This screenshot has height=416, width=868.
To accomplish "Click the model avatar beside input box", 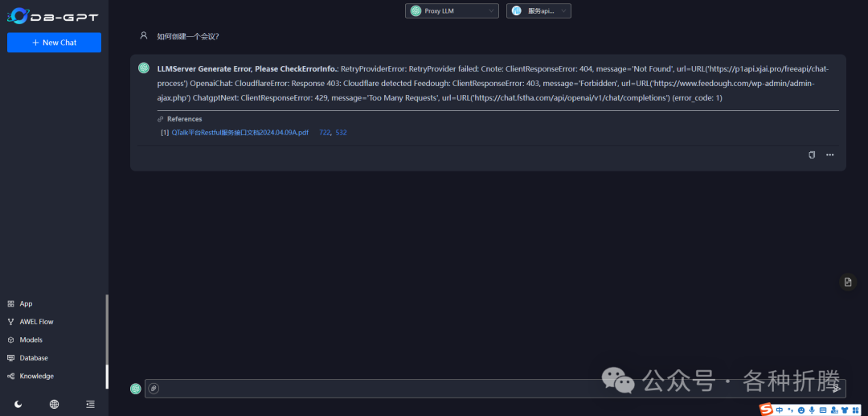I will pyautogui.click(x=136, y=389).
